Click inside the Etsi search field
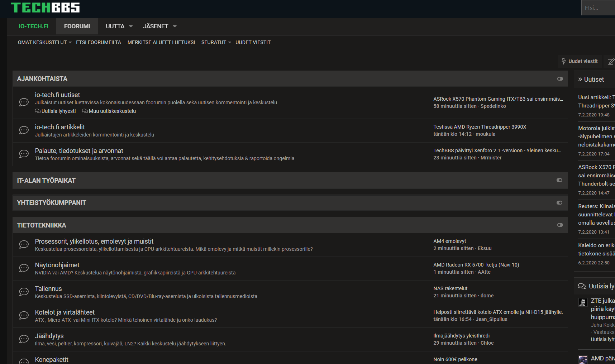 point(599,8)
